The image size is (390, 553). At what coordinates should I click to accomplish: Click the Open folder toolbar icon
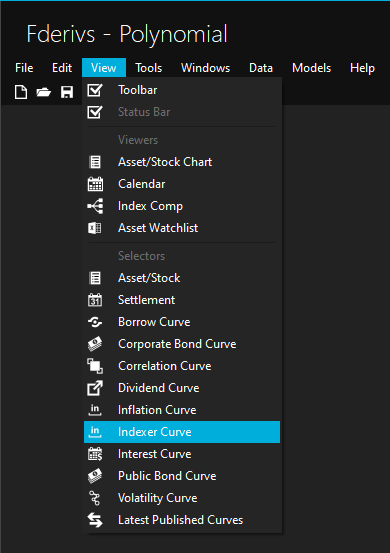click(x=44, y=92)
